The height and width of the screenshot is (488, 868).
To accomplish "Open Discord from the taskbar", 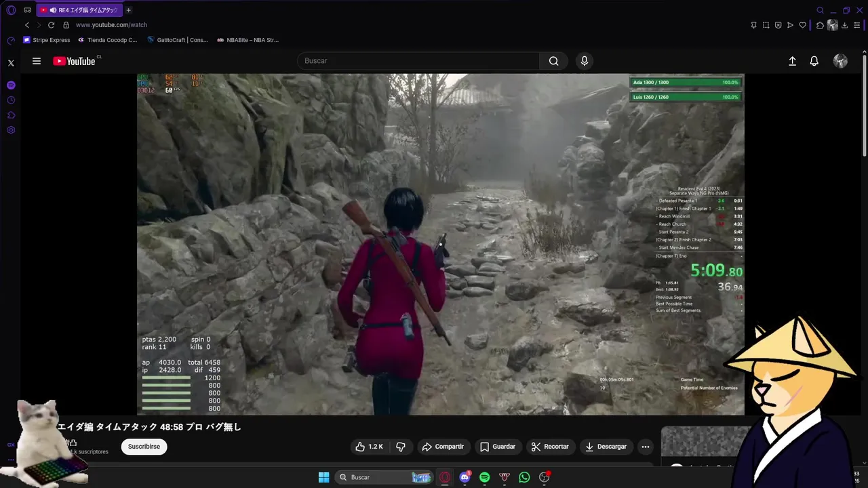I will pos(465,477).
